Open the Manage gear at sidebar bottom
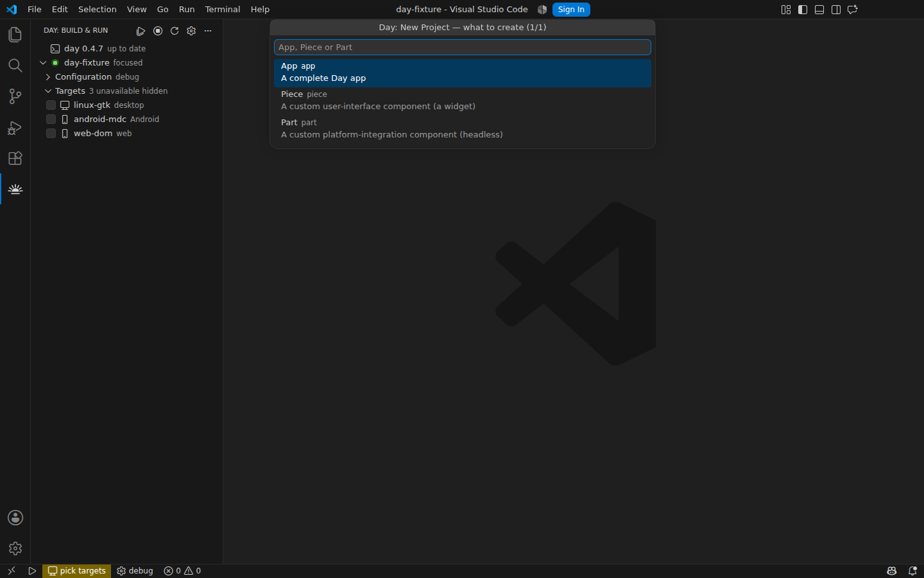Image resolution: width=924 pixels, height=578 pixels. point(15,548)
